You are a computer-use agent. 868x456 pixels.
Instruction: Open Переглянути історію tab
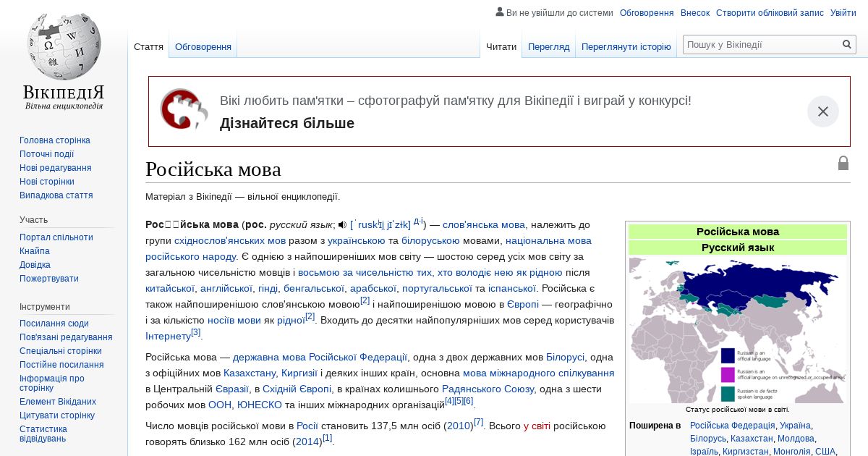(626, 46)
